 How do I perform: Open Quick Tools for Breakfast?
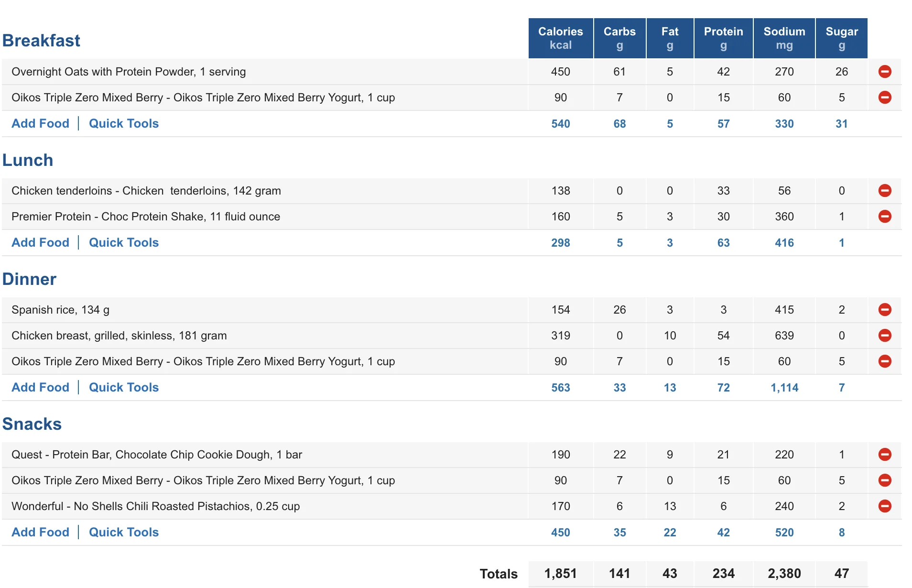click(124, 123)
